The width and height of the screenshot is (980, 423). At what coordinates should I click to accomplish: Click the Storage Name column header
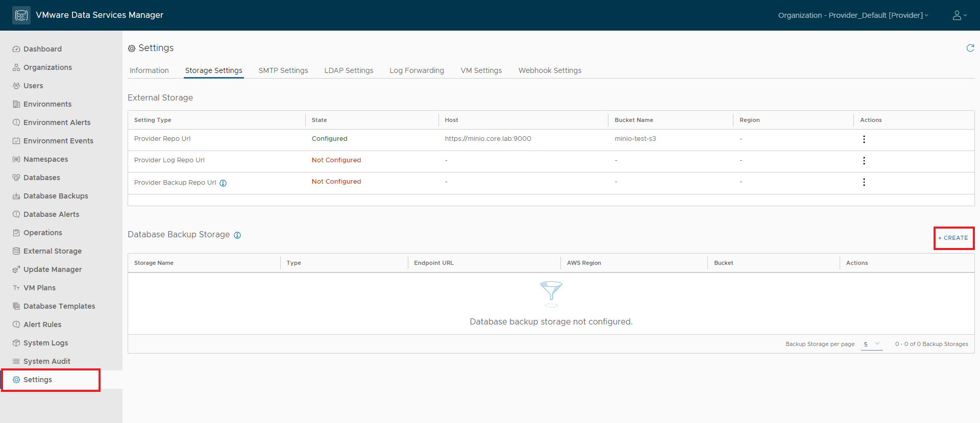tap(154, 263)
